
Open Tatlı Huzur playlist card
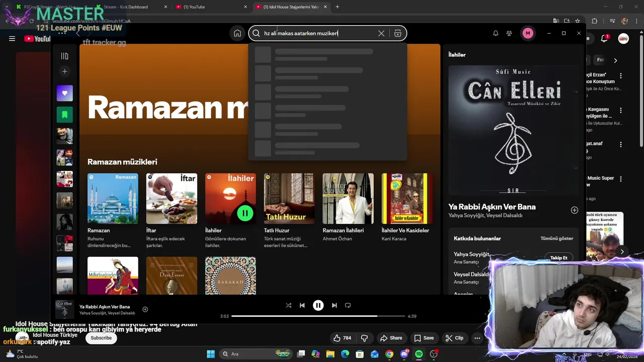click(x=289, y=211)
